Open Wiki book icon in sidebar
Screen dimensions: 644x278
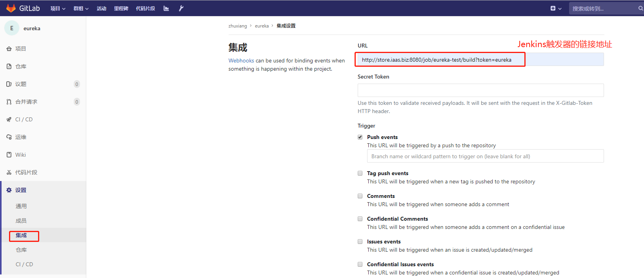(x=9, y=155)
